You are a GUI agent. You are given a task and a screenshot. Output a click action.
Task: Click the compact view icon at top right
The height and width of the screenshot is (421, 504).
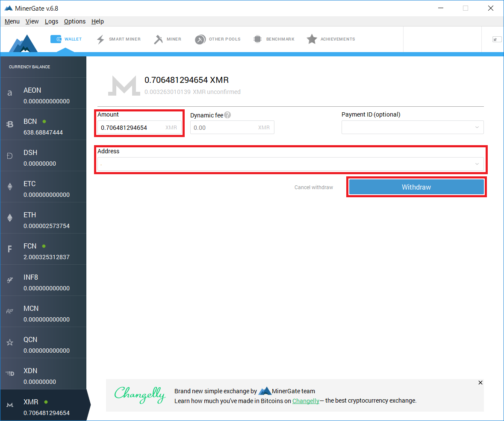pos(497,39)
